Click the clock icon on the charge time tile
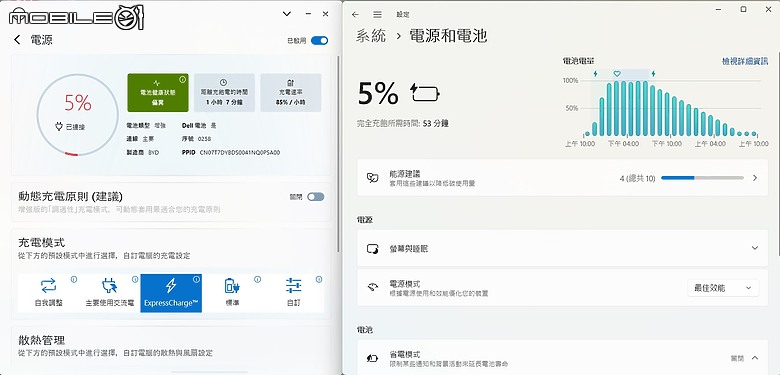The height and width of the screenshot is (375, 780). point(223,82)
